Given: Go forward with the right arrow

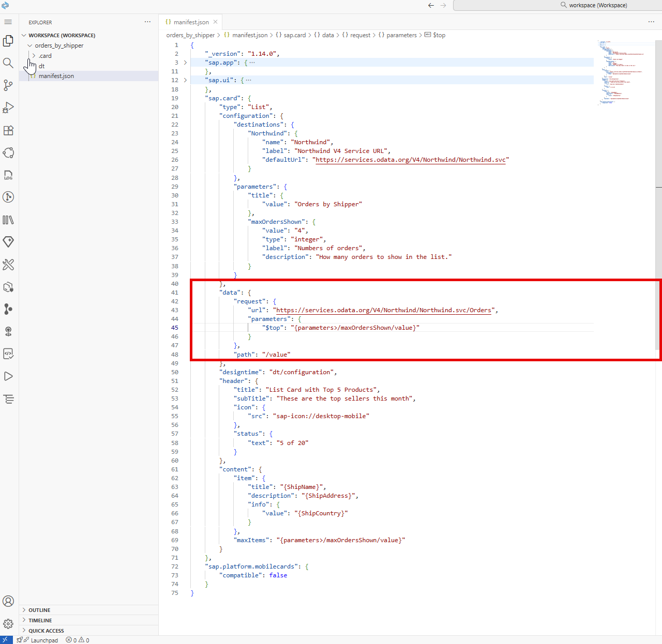Looking at the screenshot, I should pos(443,5).
